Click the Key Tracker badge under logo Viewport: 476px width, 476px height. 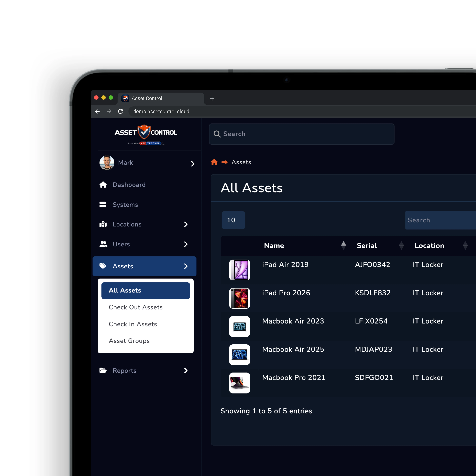(x=150, y=143)
